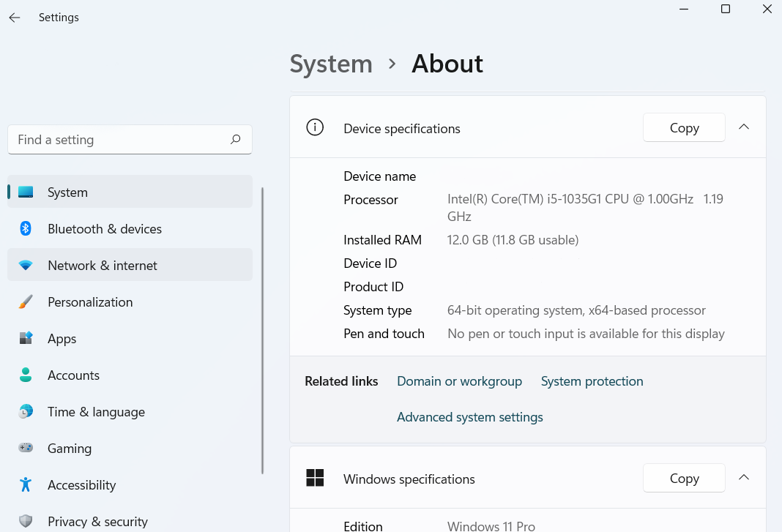The width and height of the screenshot is (782, 532).
Task: Click the Bluetooth icon in sidebar
Action: [x=26, y=228]
